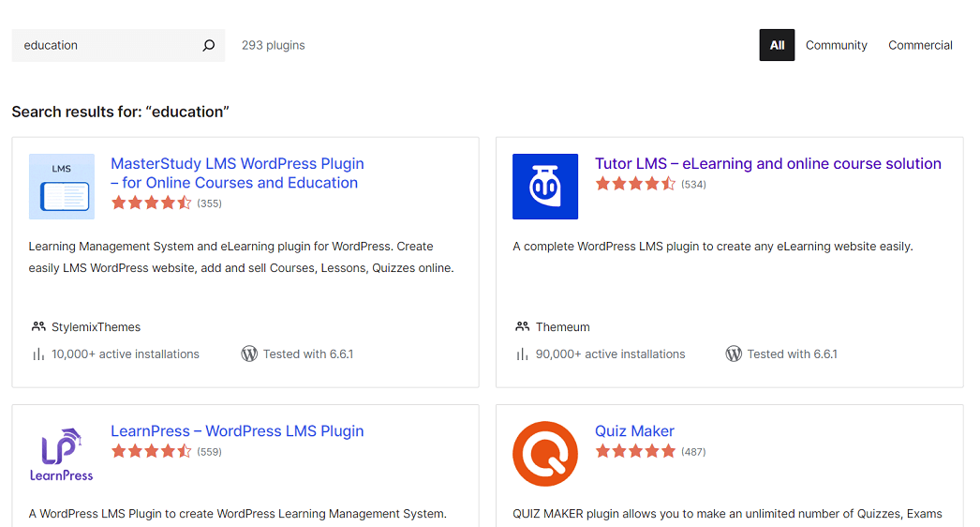Open LearnPress WordPress LMS Plugin link
Image resolution: width=980 pixels, height=527 pixels.
(237, 431)
